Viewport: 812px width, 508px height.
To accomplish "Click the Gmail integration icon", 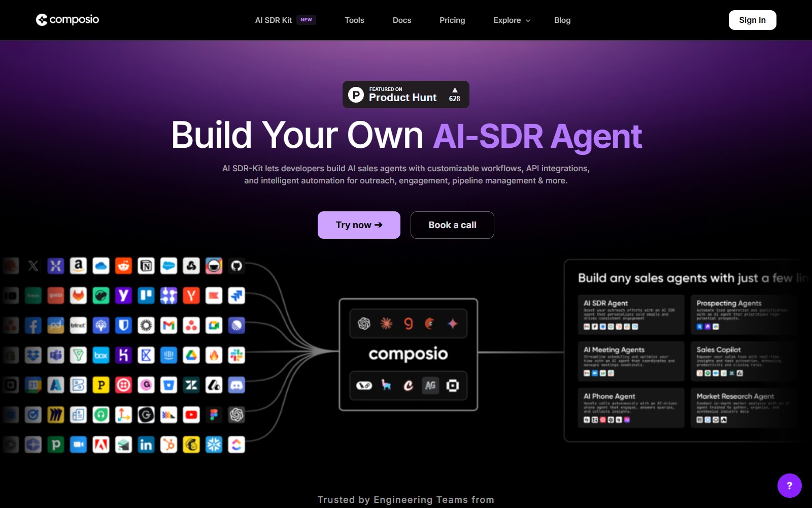I will tap(168, 326).
